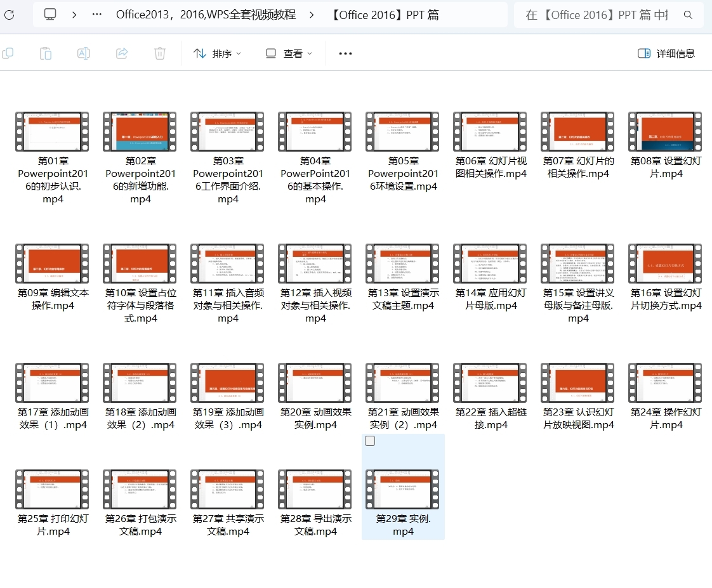
Task: Open Office2013, 2016,WPS全套视频教程 breadcrumb folder
Action: coord(206,15)
